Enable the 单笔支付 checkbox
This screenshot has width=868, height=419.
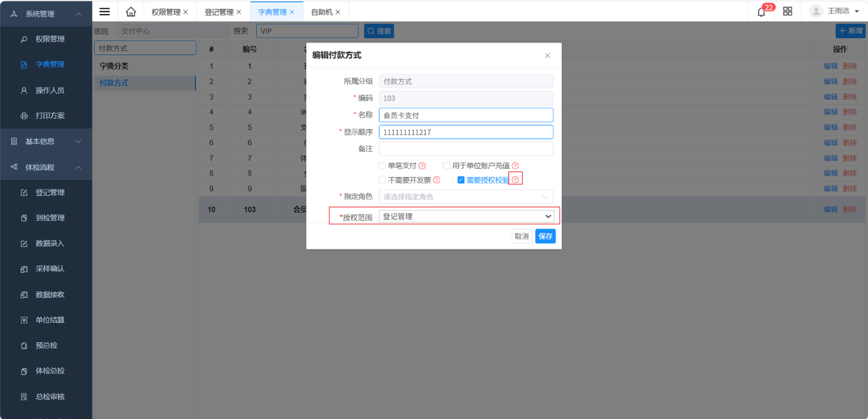382,165
